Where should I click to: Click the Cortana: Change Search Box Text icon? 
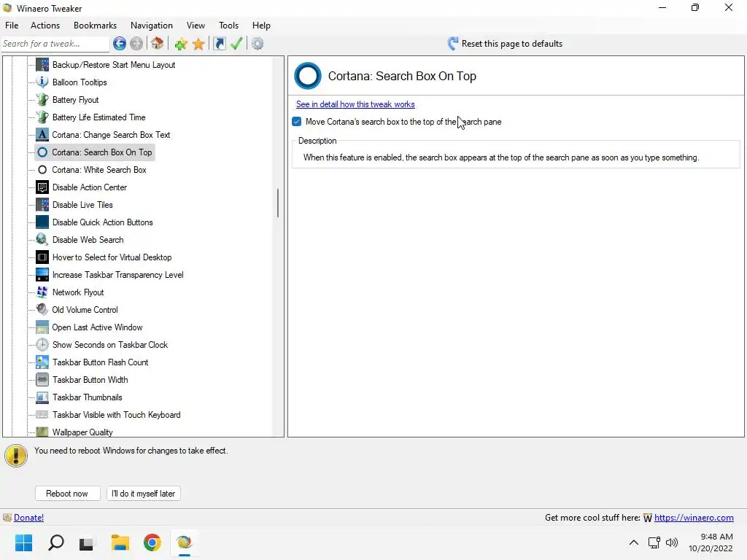[42, 135]
